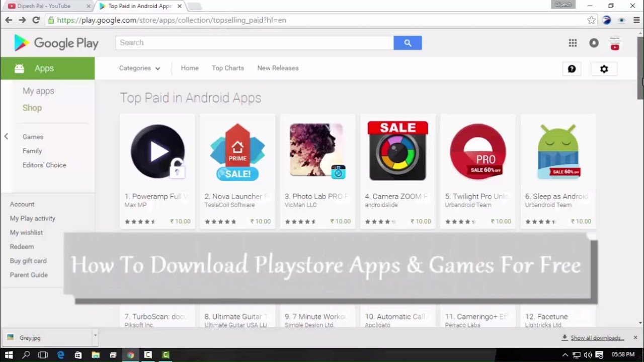
Task: Click the volume icon in system tray
Action: pyautogui.click(x=587, y=355)
